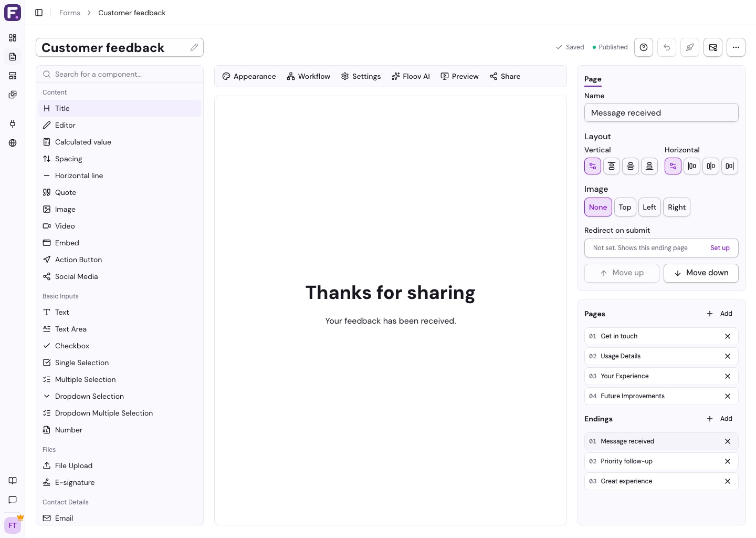Open the Settings tab

(x=361, y=76)
